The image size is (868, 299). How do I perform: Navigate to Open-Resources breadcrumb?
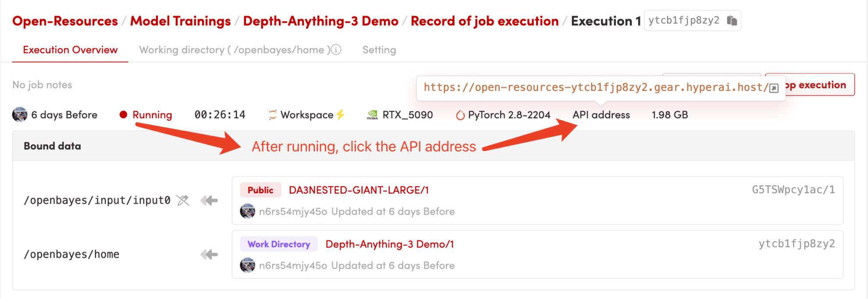pos(65,21)
